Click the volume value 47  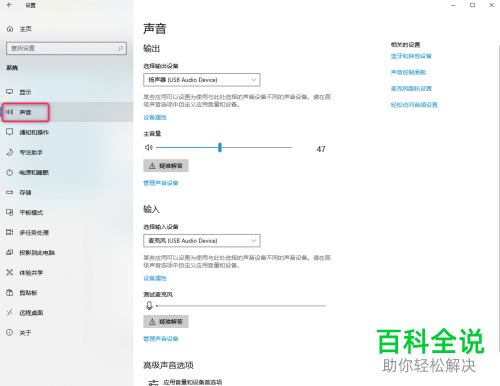(321, 149)
